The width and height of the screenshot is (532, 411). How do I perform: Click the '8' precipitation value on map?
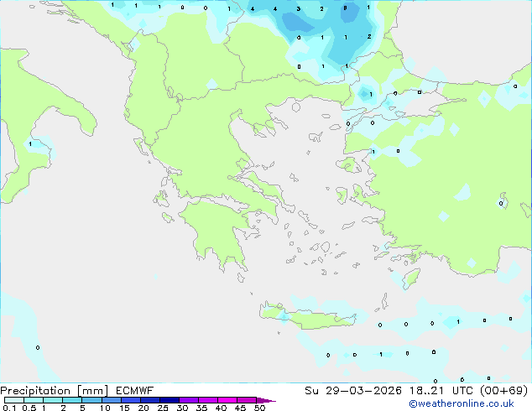click(345, 8)
